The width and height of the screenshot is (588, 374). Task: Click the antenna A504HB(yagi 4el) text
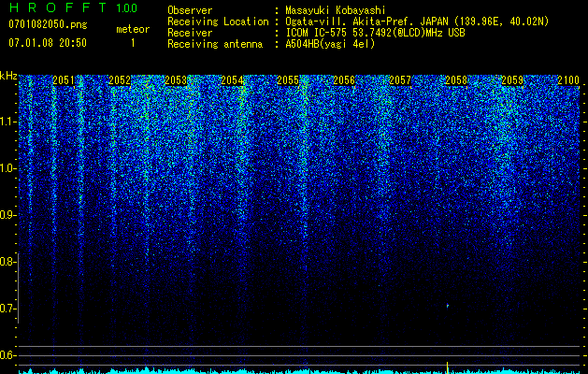tap(330, 44)
